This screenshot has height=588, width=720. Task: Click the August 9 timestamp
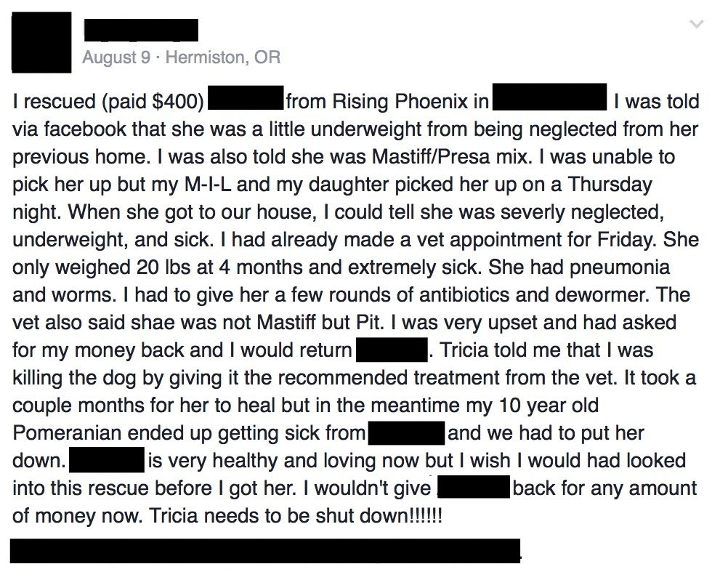tap(117, 57)
